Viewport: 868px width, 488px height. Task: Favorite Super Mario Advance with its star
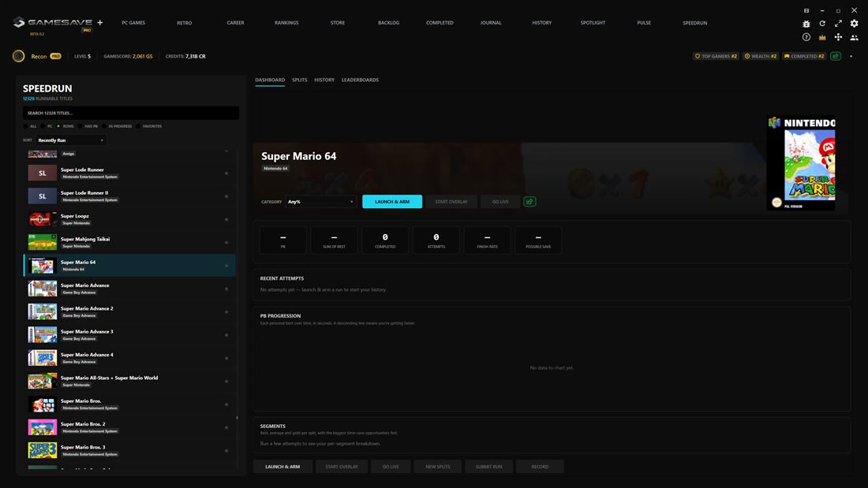point(226,289)
